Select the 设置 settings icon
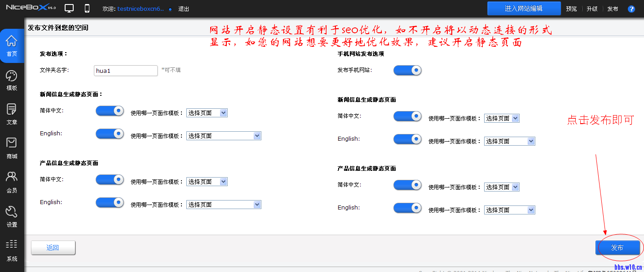Image resolution: width=644 pixels, height=272 pixels. [x=12, y=210]
